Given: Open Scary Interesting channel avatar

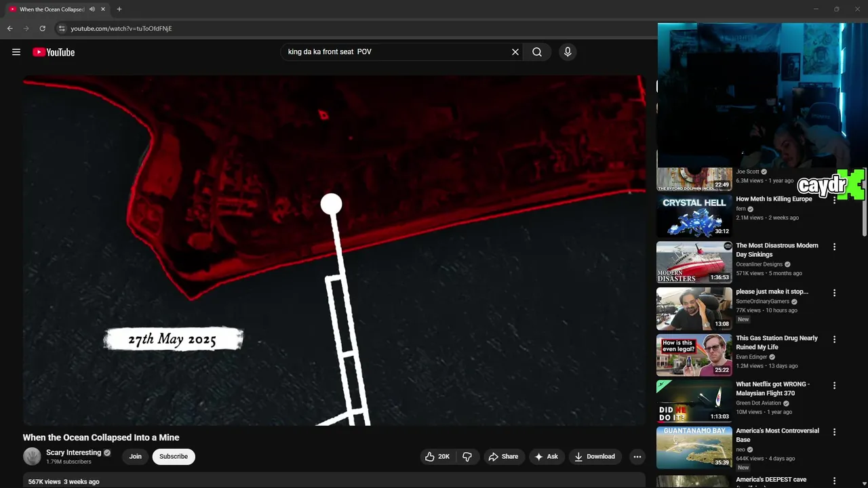Looking at the screenshot, I should pyautogui.click(x=32, y=457).
